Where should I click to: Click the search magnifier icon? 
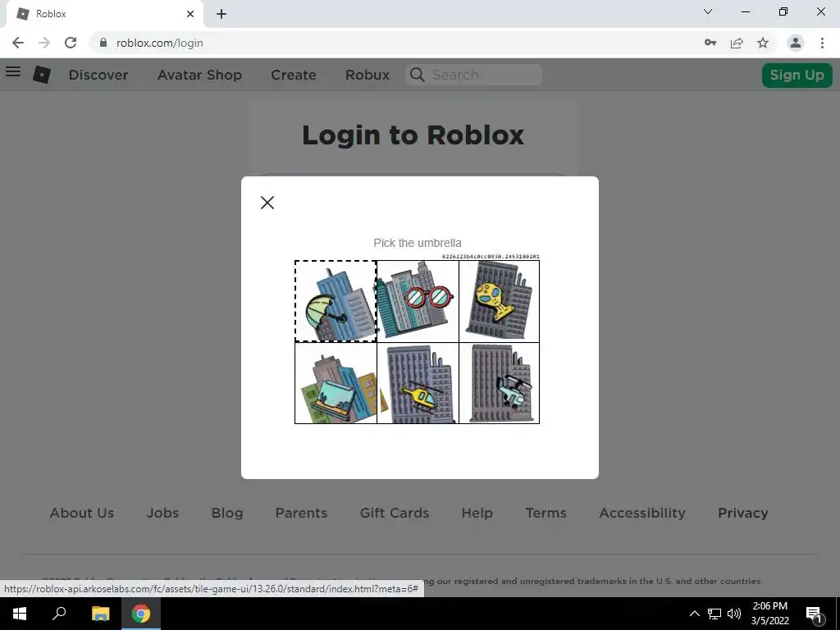[417, 75]
